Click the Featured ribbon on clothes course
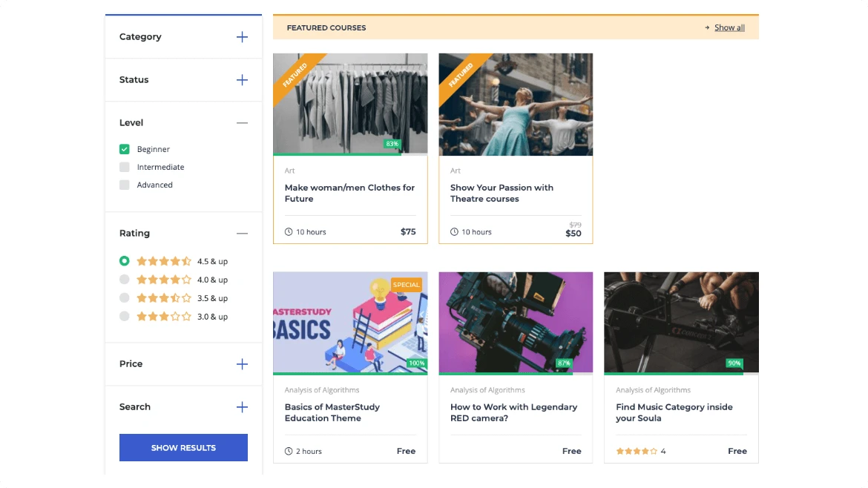868x488 pixels. click(295, 74)
